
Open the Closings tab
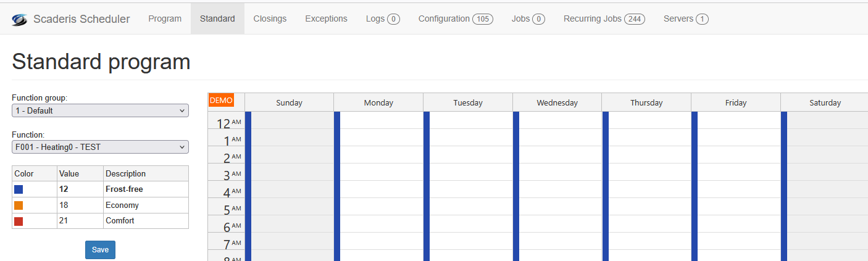[270, 19]
